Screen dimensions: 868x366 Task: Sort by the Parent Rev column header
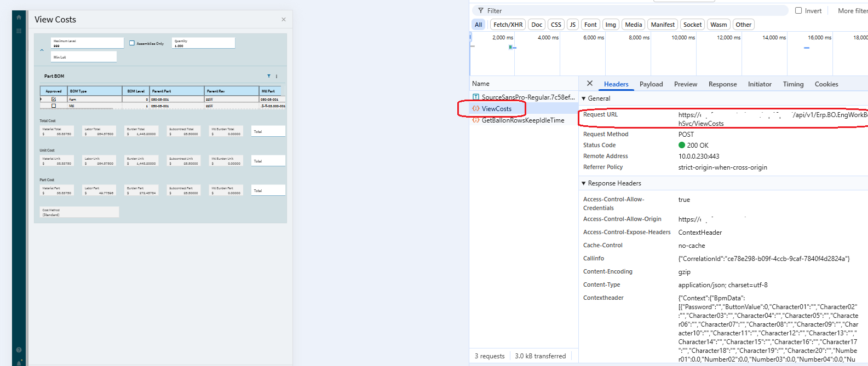pyautogui.click(x=232, y=91)
